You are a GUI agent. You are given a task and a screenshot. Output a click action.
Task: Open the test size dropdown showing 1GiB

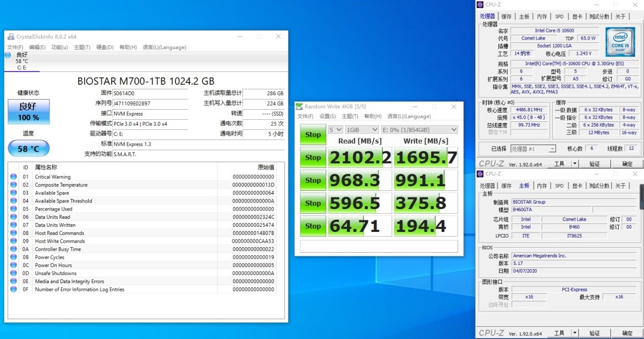coord(362,129)
